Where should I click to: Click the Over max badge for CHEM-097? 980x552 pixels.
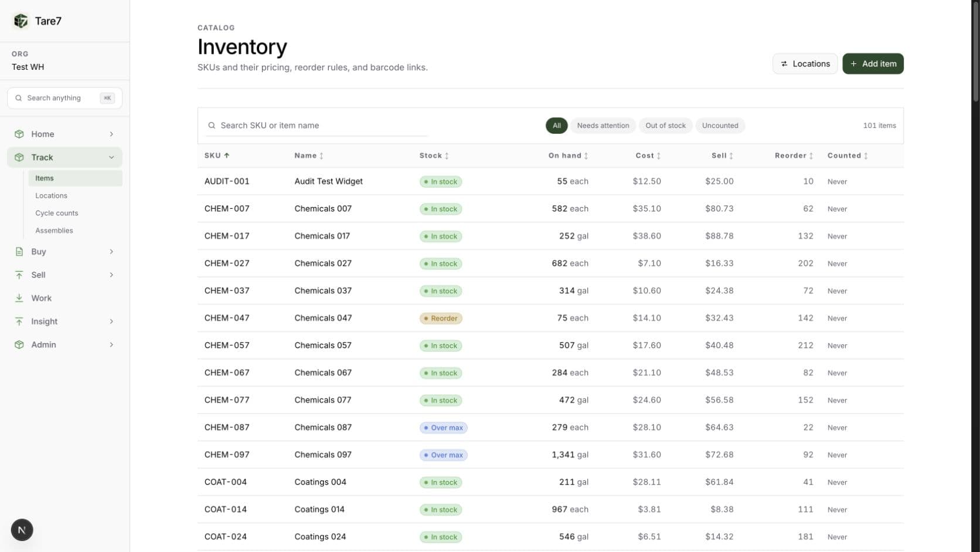point(443,455)
